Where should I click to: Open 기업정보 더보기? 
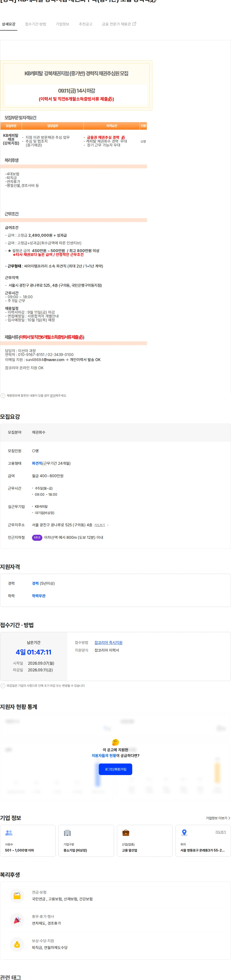tap(218, 818)
